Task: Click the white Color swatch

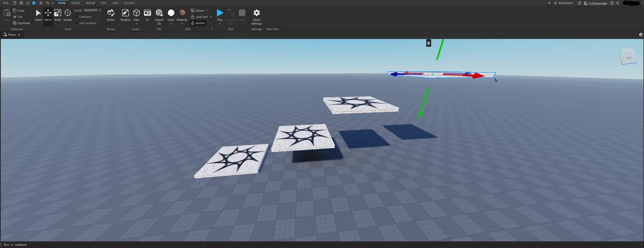Action: 171,13
